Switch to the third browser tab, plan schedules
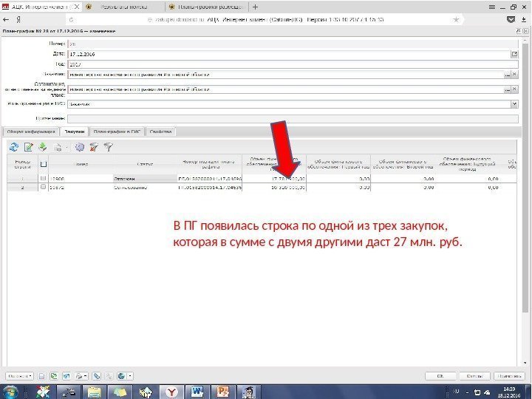 click(207, 7)
